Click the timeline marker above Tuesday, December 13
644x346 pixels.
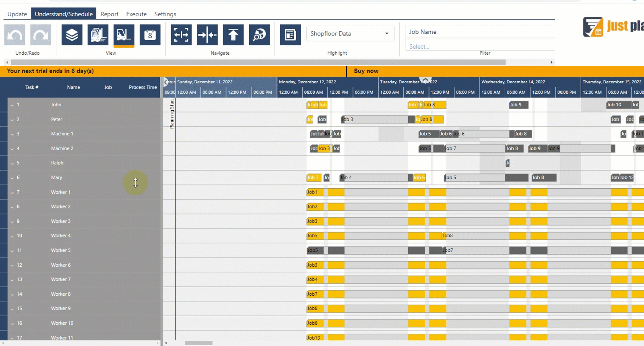425,80
